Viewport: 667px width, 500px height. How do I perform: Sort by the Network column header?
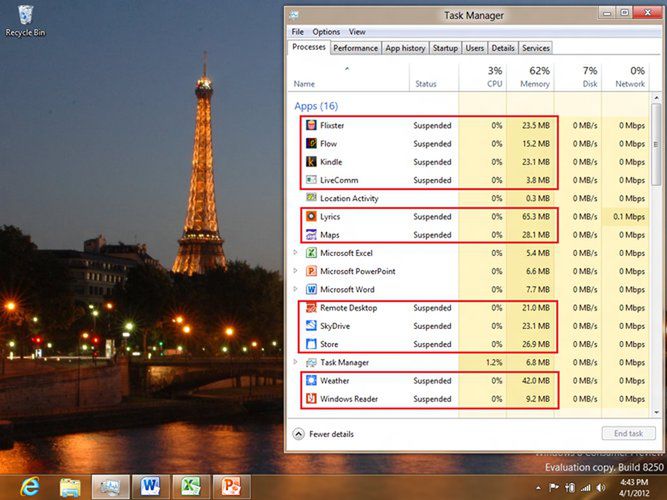click(626, 77)
